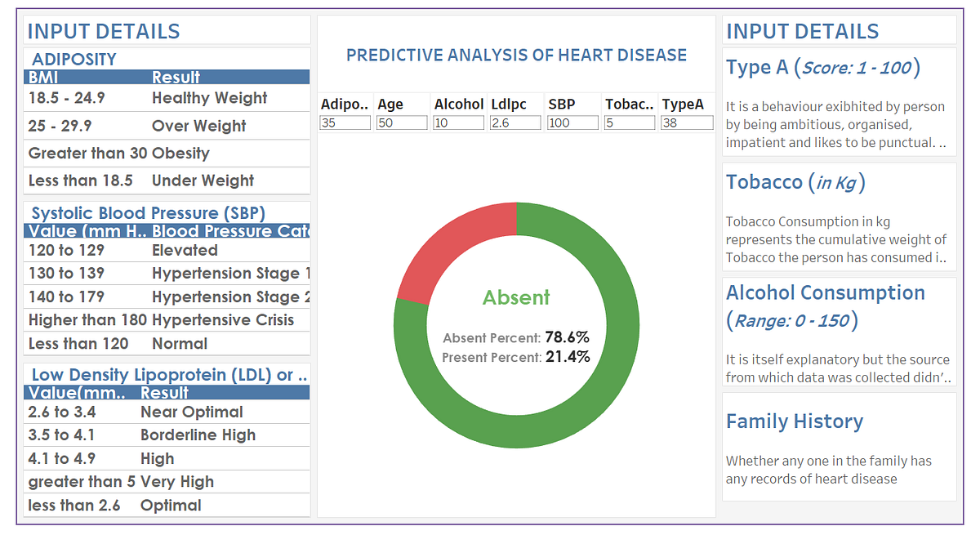
Task: Focus the SBP parameter input box
Action: [572, 123]
